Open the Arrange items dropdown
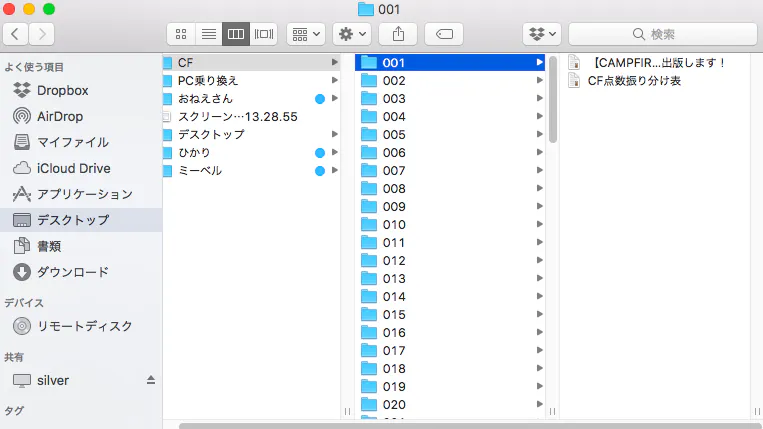763x429 pixels. tap(305, 34)
